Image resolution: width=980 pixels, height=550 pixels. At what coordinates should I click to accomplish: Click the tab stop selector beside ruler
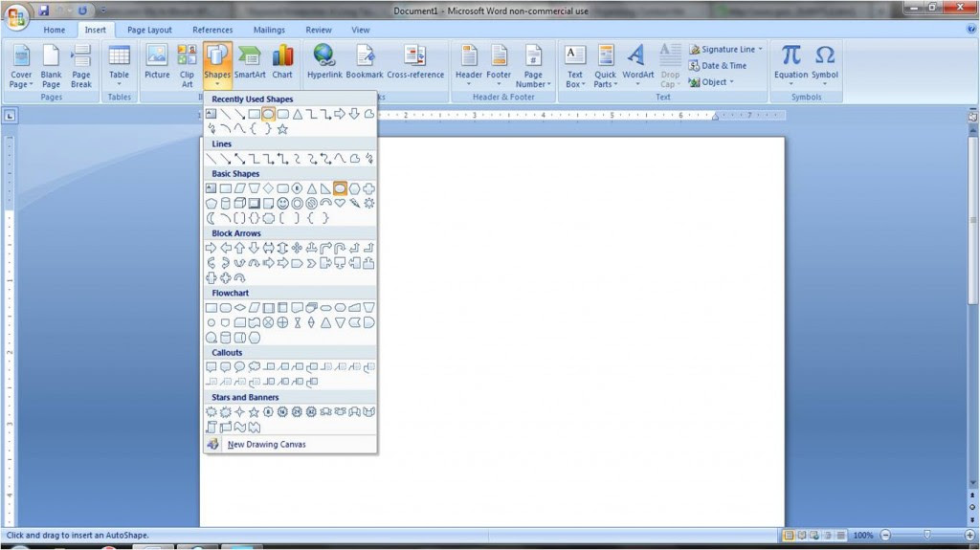[10, 116]
